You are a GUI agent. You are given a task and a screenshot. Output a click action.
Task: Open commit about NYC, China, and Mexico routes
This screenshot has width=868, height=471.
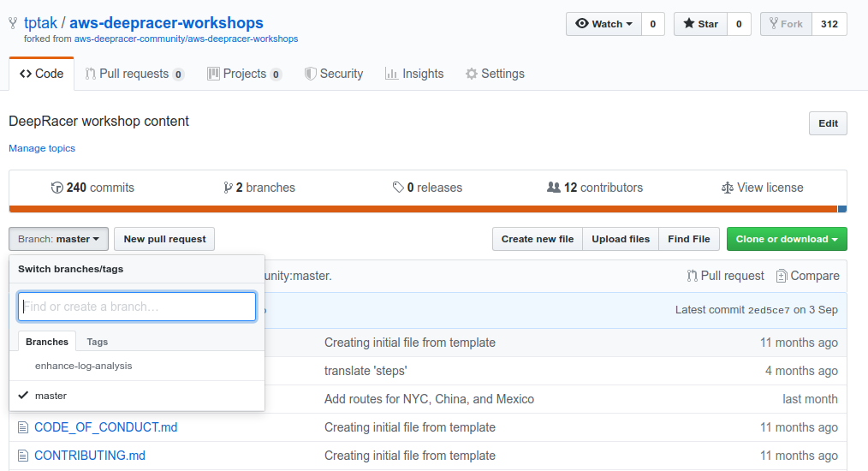tap(429, 399)
